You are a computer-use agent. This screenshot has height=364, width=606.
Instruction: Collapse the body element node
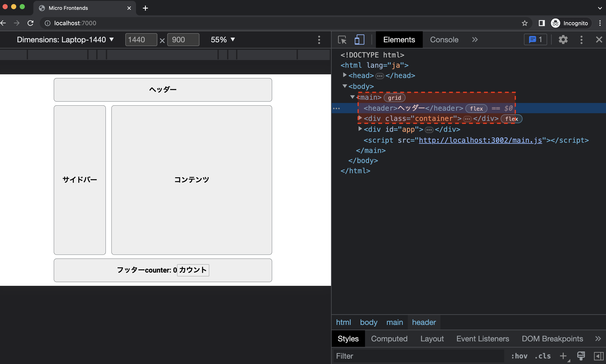tap(345, 86)
